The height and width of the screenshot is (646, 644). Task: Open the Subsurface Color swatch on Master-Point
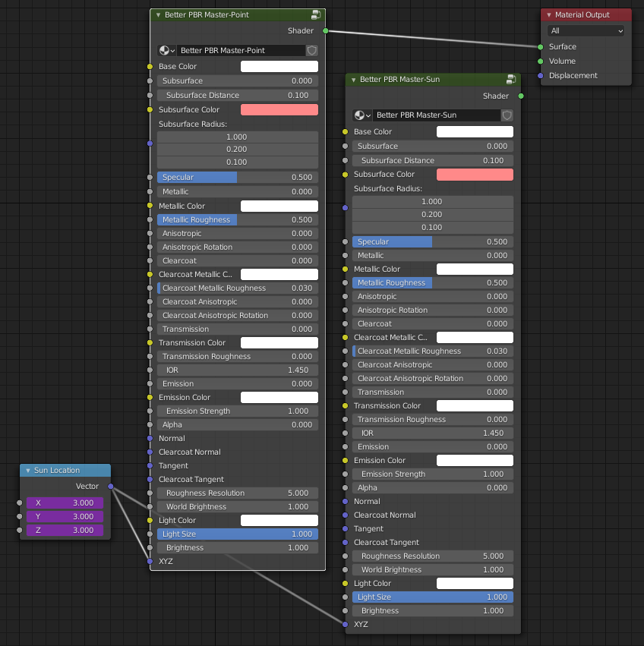[x=279, y=109]
